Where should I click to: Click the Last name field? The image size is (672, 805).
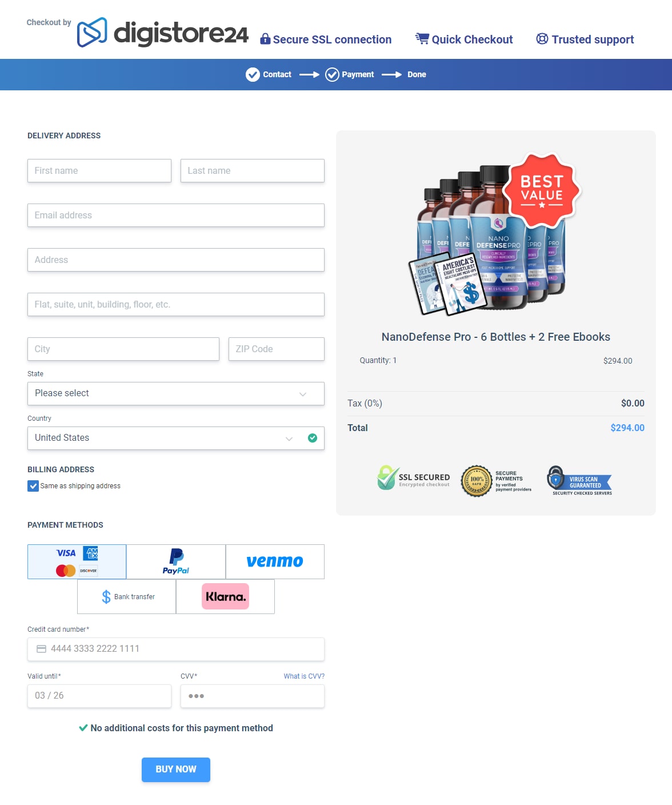pyautogui.click(x=253, y=171)
